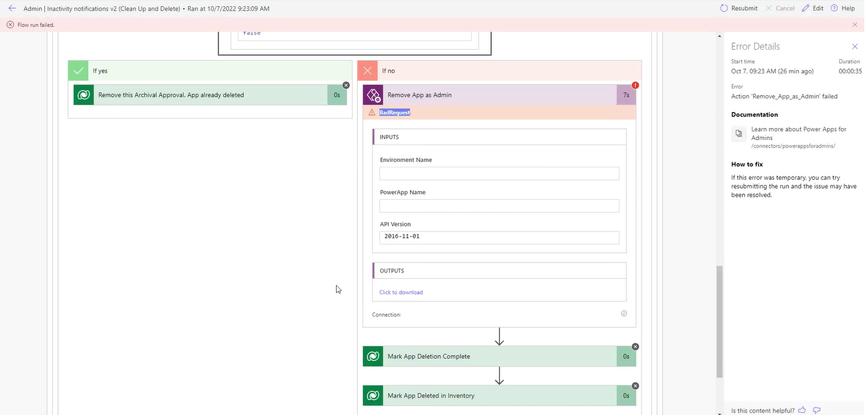Image resolution: width=868 pixels, height=415 pixels.
Task: Navigate back using the arrow icon
Action: 12,8
